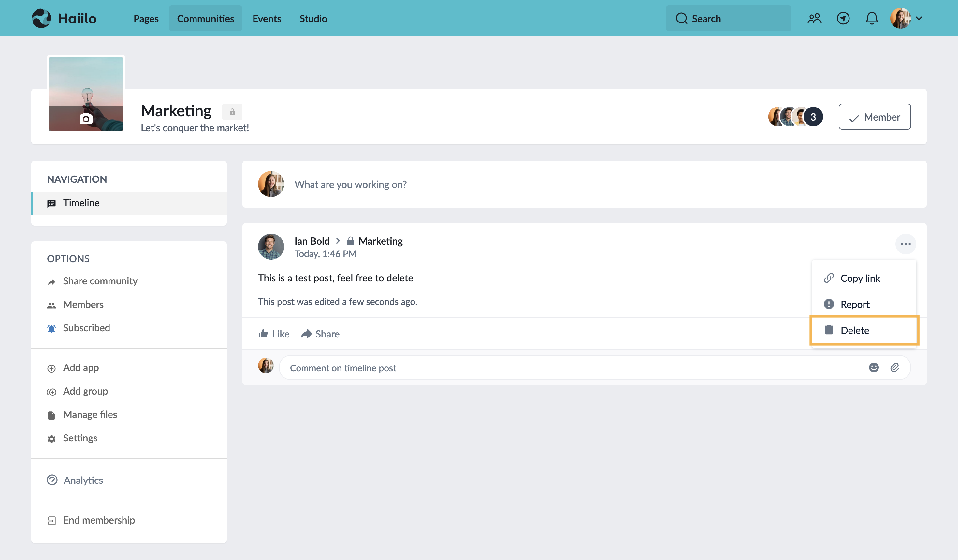The image size is (958, 560).
Task: Click End membership
Action: 99,520
